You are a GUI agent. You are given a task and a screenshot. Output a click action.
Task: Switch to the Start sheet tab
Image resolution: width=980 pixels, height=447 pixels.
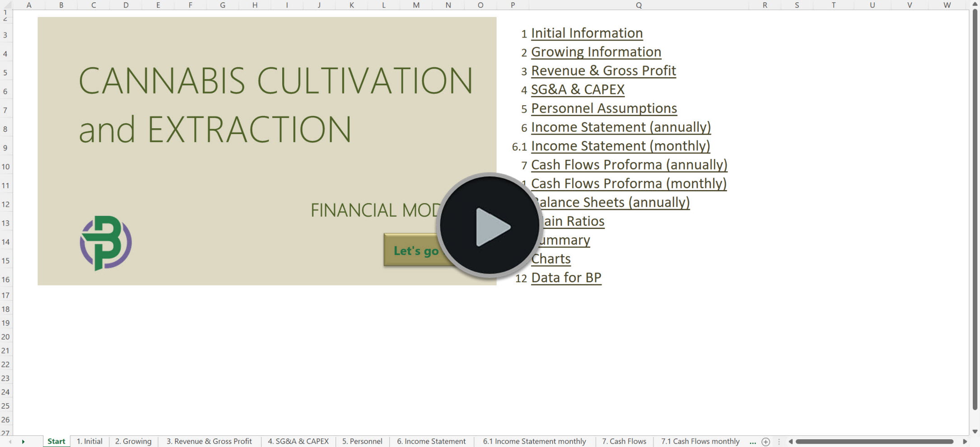tap(56, 442)
